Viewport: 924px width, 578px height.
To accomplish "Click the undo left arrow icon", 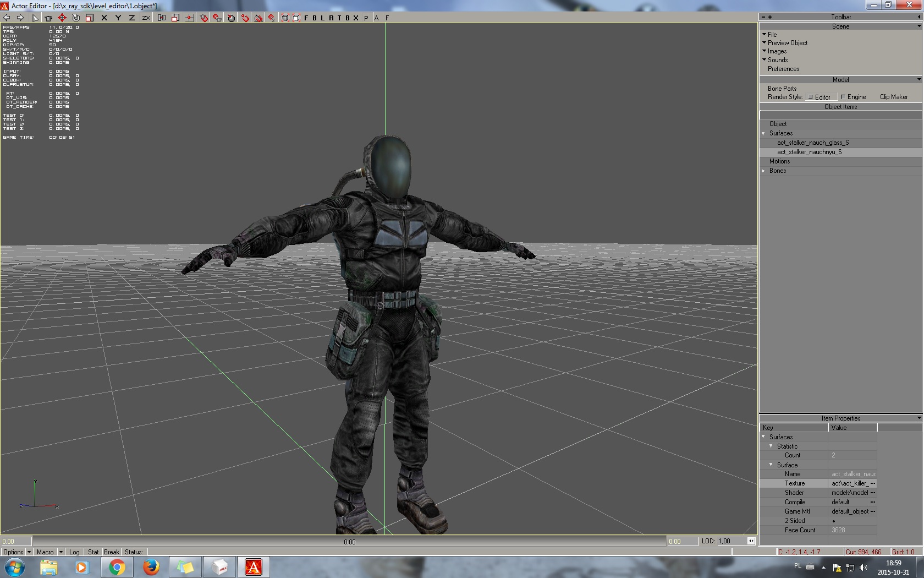I will coord(7,18).
